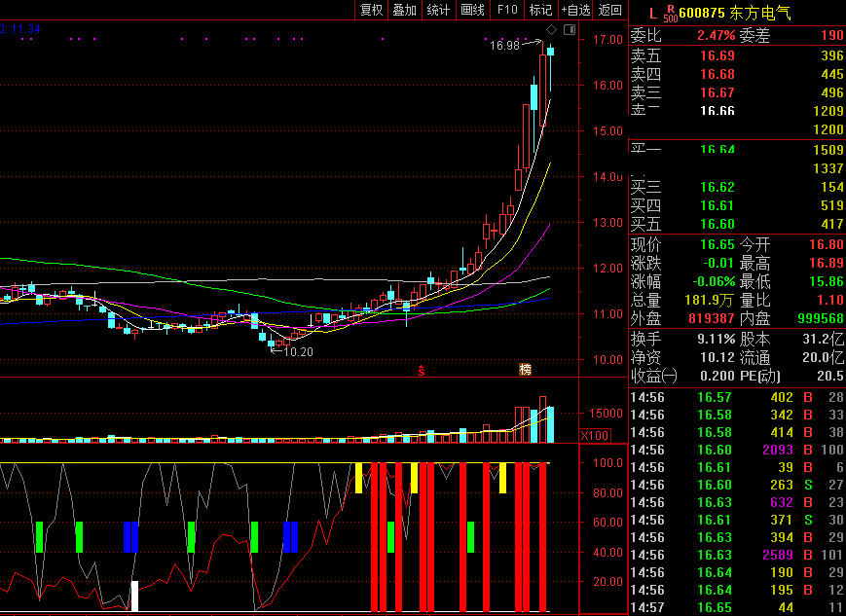
Task: Click the 股本 31.2亿 value
Action: click(x=823, y=340)
